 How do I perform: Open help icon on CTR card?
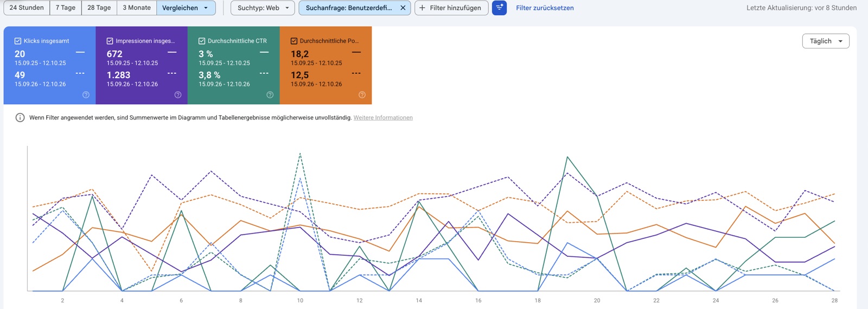pos(270,94)
